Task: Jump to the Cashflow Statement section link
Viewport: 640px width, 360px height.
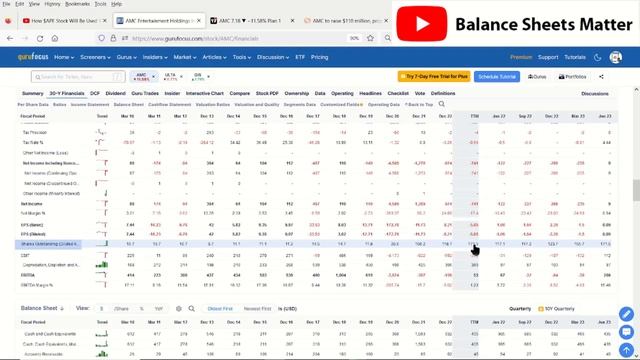Action: click(169, 104)
